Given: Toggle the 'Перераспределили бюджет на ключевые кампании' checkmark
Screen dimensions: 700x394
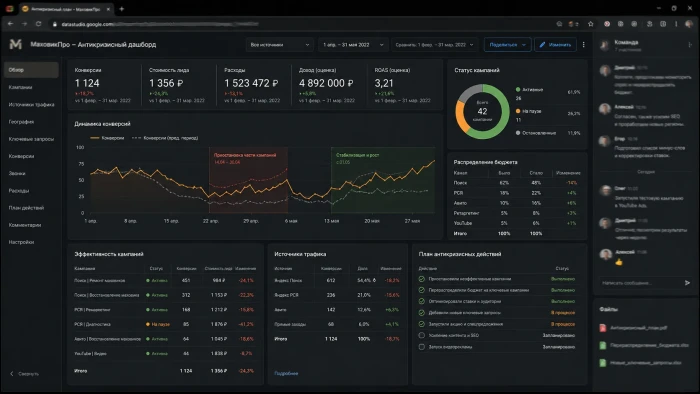Looking at the screenshot, I should click(421, 290).
